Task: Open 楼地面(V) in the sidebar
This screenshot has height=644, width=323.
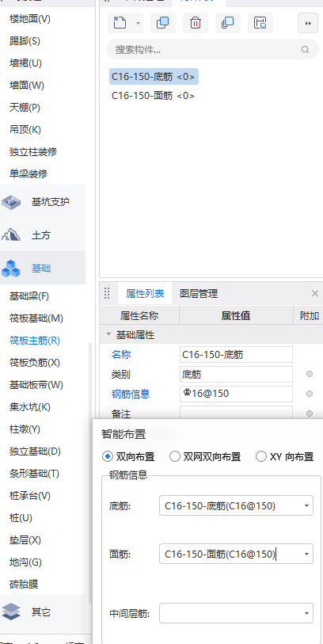Action: [30, 19]
